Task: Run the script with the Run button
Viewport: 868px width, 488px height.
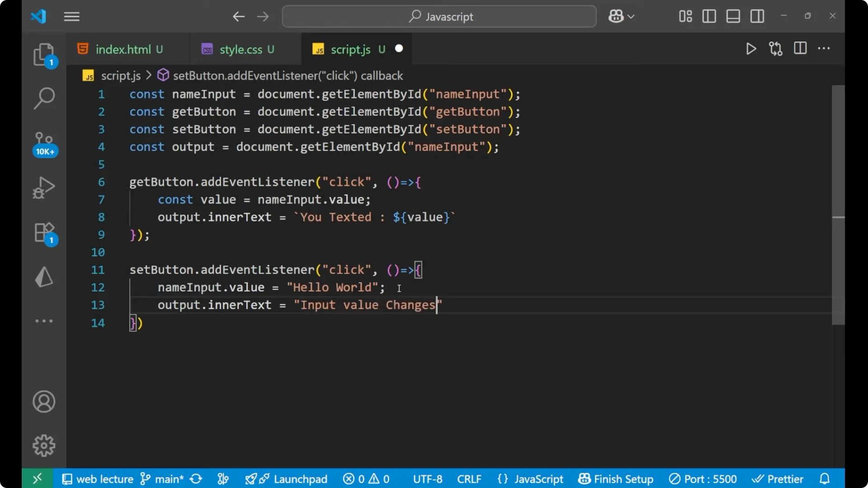Action: pyautogui.click(x=751, y=49)
